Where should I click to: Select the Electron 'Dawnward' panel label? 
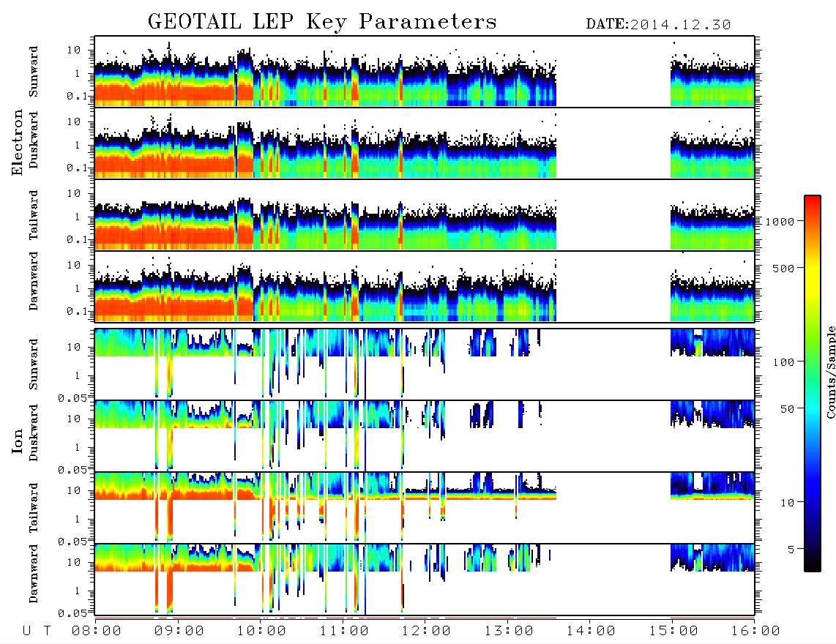pos(34,282)
